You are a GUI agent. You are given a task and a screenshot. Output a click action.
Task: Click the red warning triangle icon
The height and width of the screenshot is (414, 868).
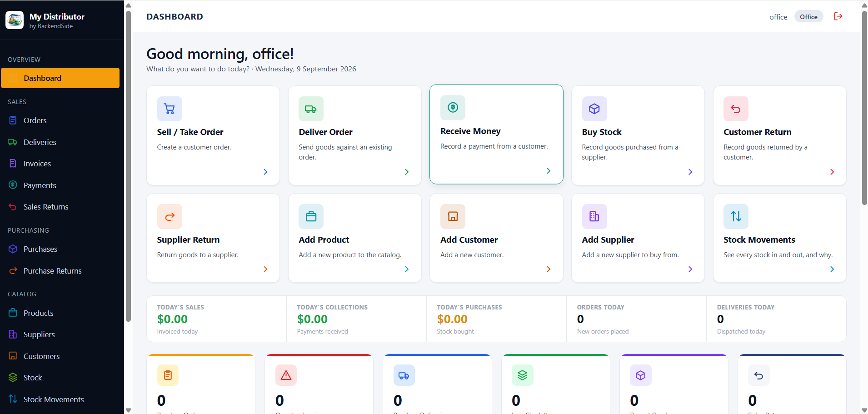286,375
